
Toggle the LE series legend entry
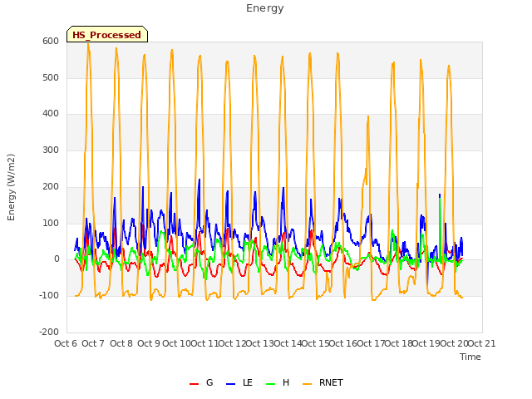(239, 382)
